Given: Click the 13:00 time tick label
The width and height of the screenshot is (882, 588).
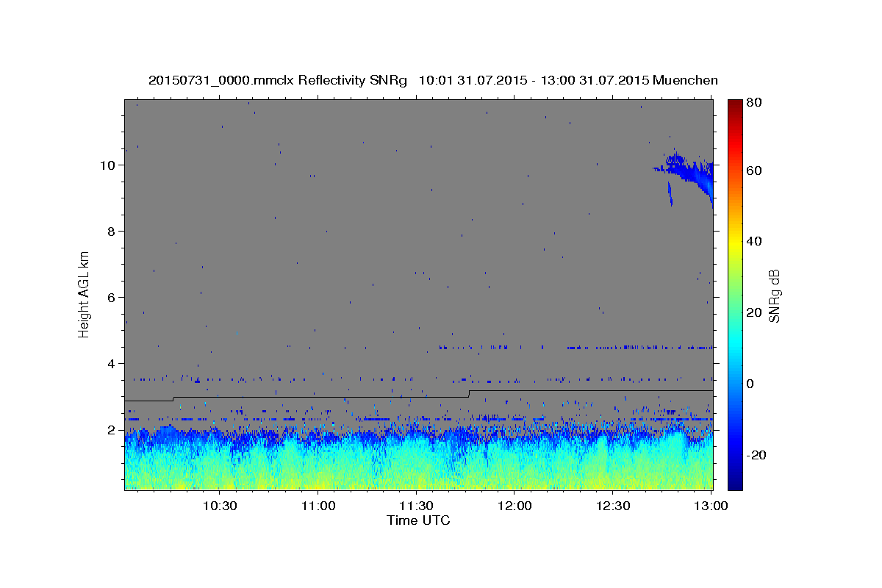Looking at the screenshot, I should point(711,506).
